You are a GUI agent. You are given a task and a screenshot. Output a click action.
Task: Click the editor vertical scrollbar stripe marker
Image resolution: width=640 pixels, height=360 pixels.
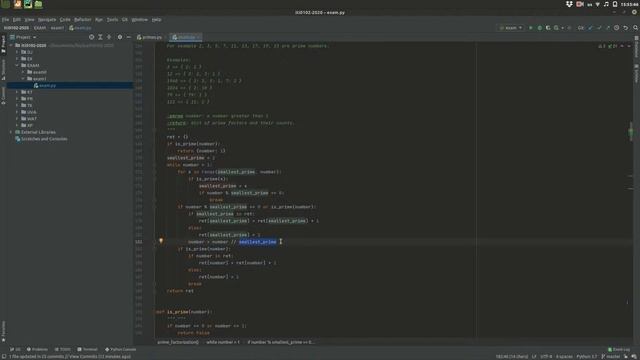coord(631,132)
